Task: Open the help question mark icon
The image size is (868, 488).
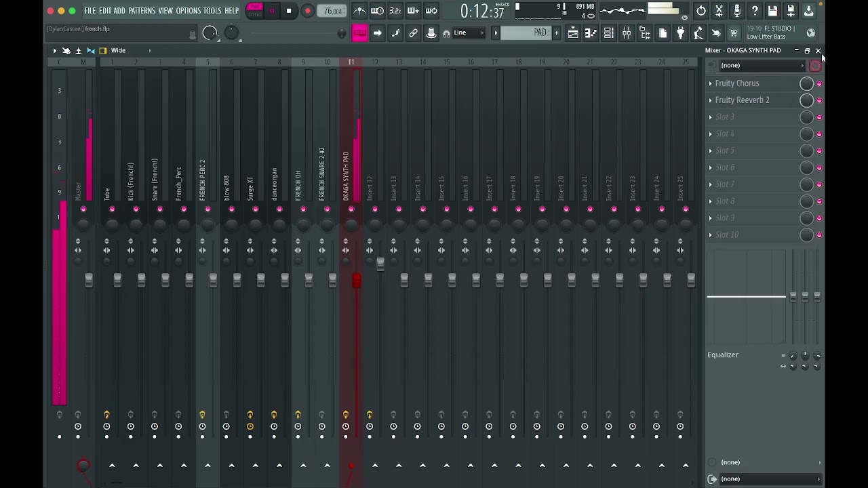Action: (x=755, y=11)
